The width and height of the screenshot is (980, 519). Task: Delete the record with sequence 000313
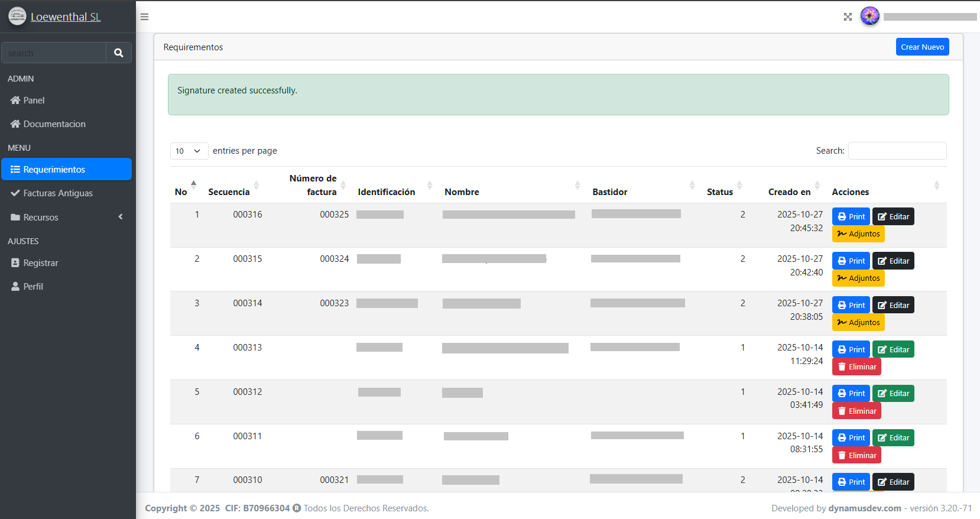pos(856,367)
